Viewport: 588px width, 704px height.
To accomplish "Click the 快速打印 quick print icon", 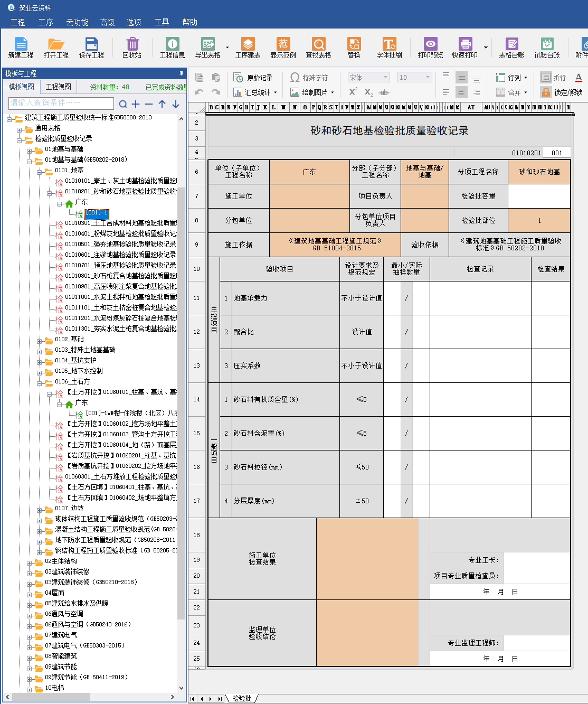I will pyautogui.click(x=464, y=48).
